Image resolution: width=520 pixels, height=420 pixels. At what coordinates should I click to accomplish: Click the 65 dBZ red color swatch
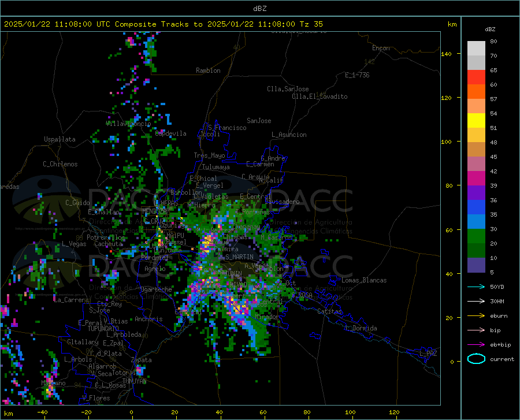[476, 77]
